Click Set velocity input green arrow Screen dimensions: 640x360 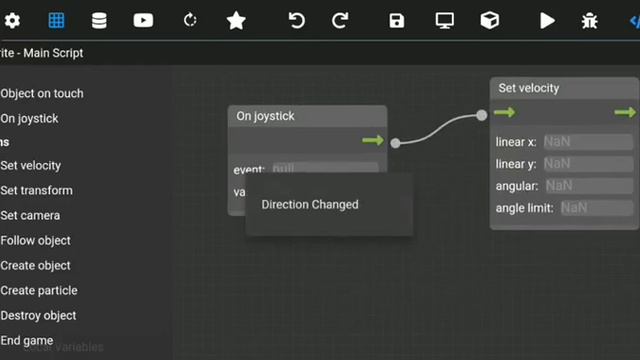coord(504,112)
